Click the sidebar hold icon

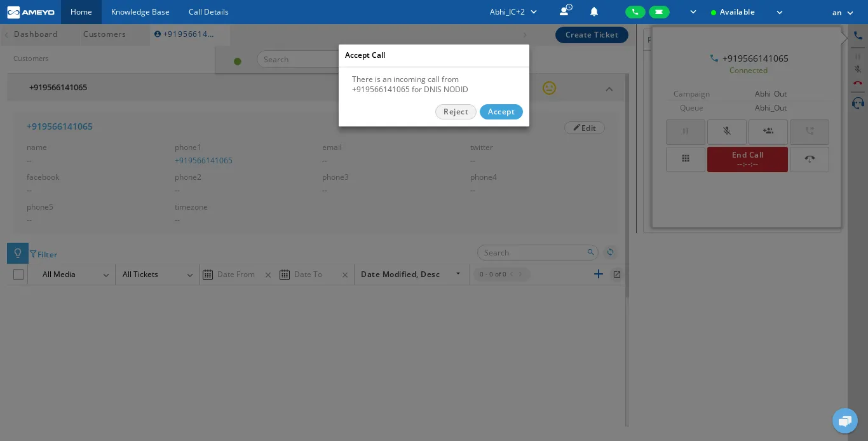(x=858, y=57)
